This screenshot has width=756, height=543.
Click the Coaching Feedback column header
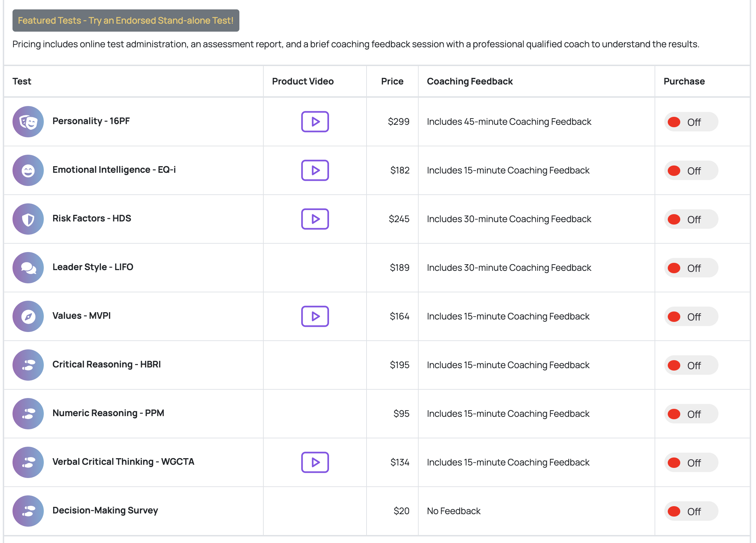tap(469, 81)
